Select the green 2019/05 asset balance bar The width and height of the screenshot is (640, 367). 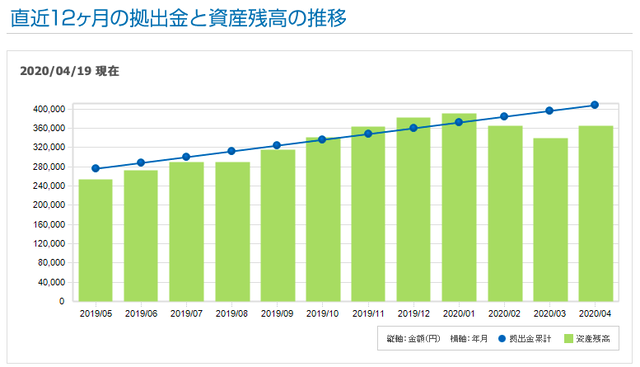pyautogui.click(x=96, y=240)
